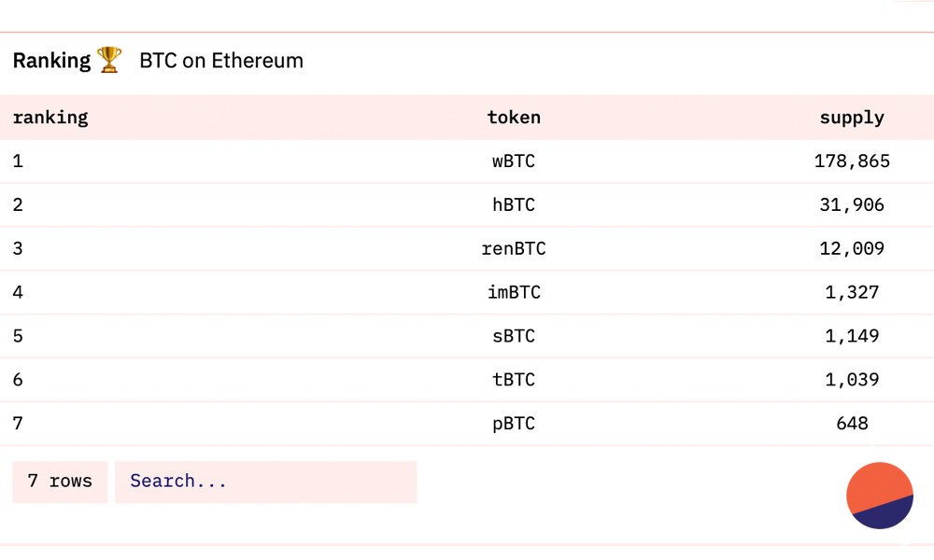Viewport: 934px width, 560px height.
Task: Click the trophy icon beside Ranking
Action: tap(109, 61)
